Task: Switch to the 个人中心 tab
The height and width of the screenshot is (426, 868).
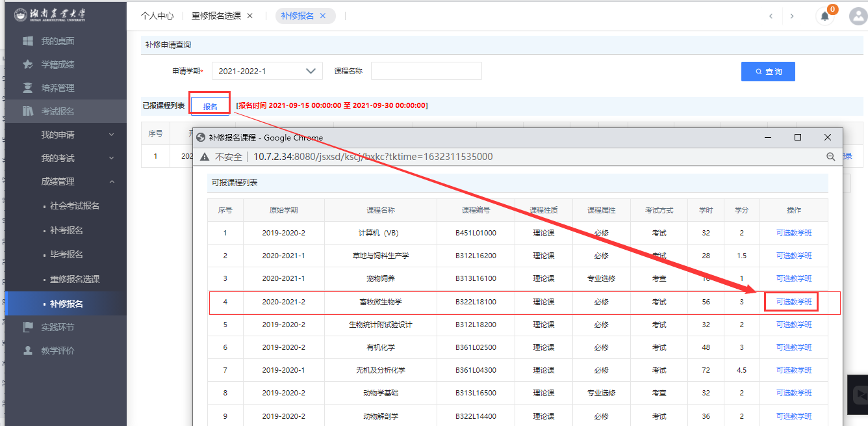Action: pos(157,16)
